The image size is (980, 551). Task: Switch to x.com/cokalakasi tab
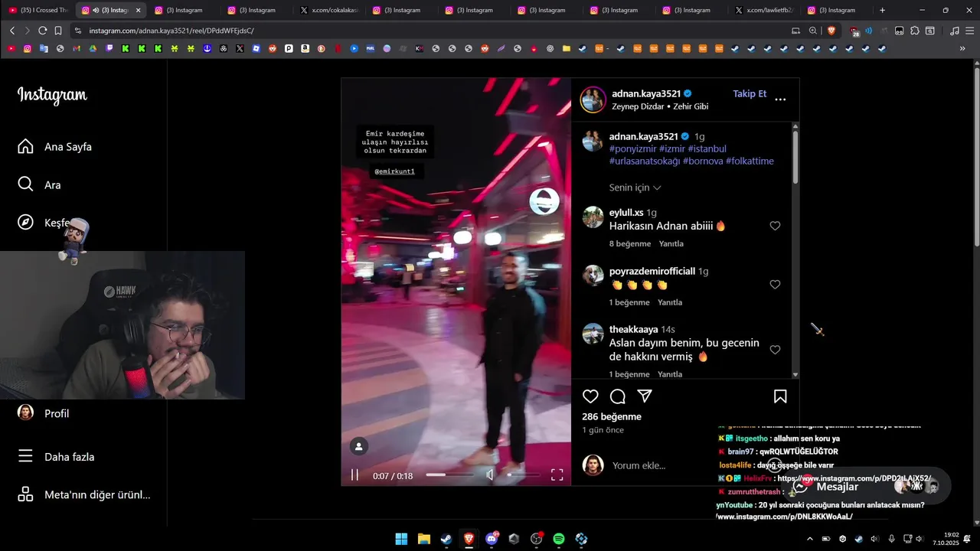coord(329,10)
